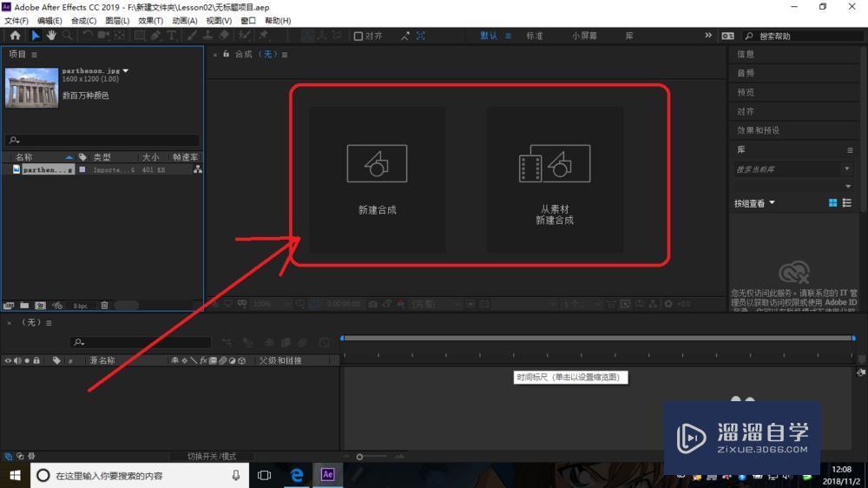868x488 pixels.
Task: Open the 库 panel menu
Action: [850, 149]
